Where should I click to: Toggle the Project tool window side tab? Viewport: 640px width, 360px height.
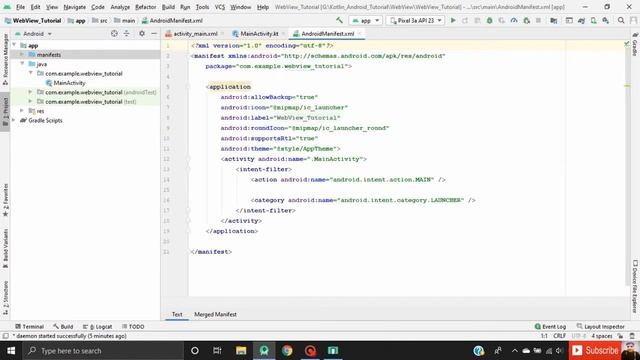tap(5, 111)
